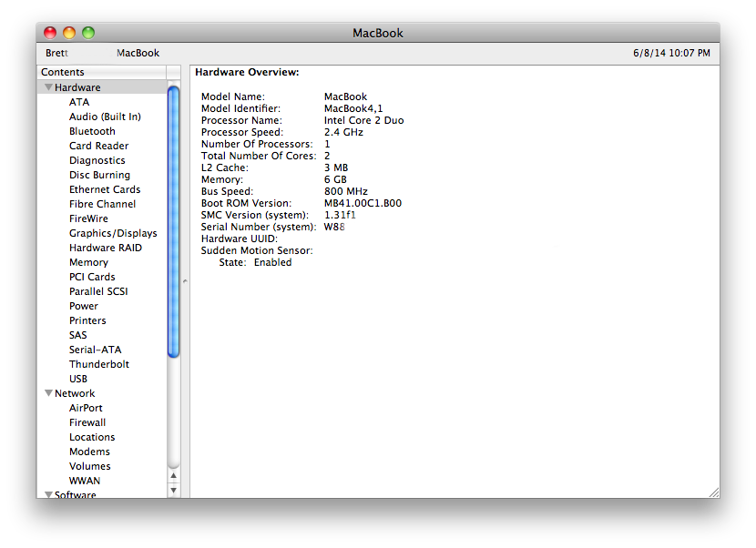This screenshot has width=756, height=548.
Task: Collapse the Software section triangle
Action: tap(48, 494)
